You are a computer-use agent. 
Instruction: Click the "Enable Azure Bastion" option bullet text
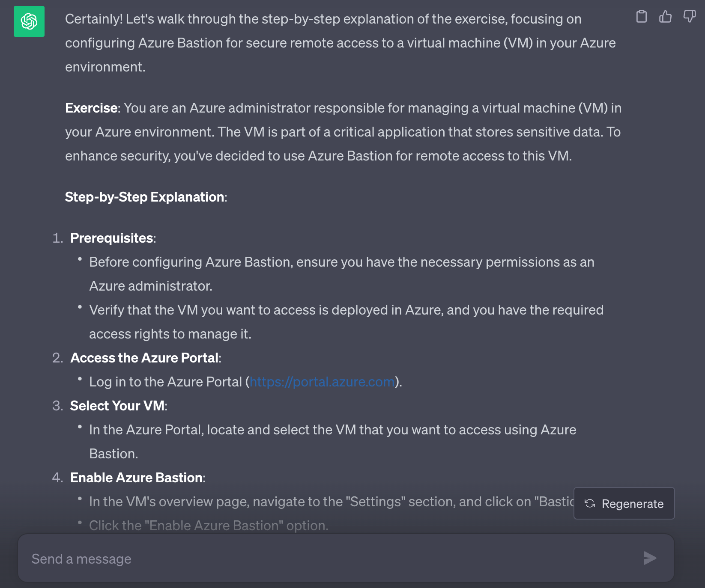pos(209,526)
